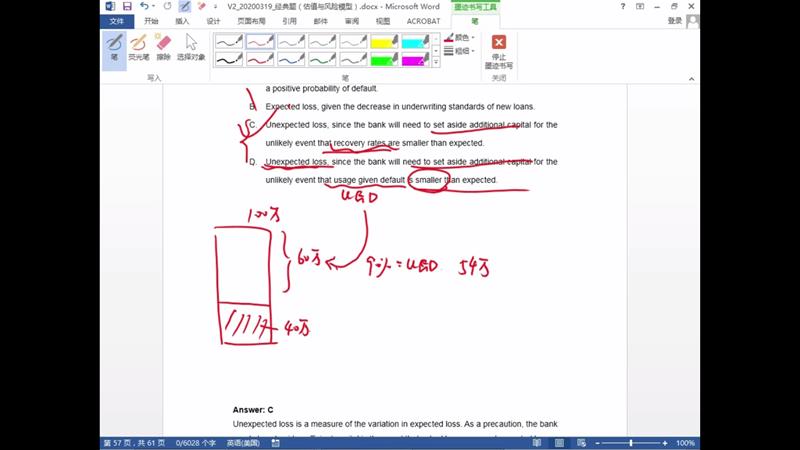Screen dimensions: 800x450
Task: Select the Pen (笔) ink tool
Action: [114, 48]
